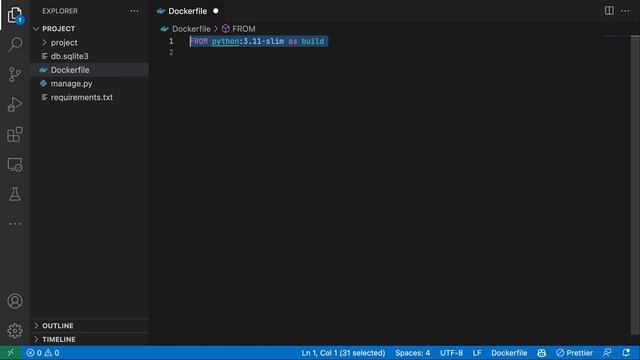Expand the TIMELINE section
Image resolution: width=640 pixels, height=360 pixels.
click(x=90, y=340)
